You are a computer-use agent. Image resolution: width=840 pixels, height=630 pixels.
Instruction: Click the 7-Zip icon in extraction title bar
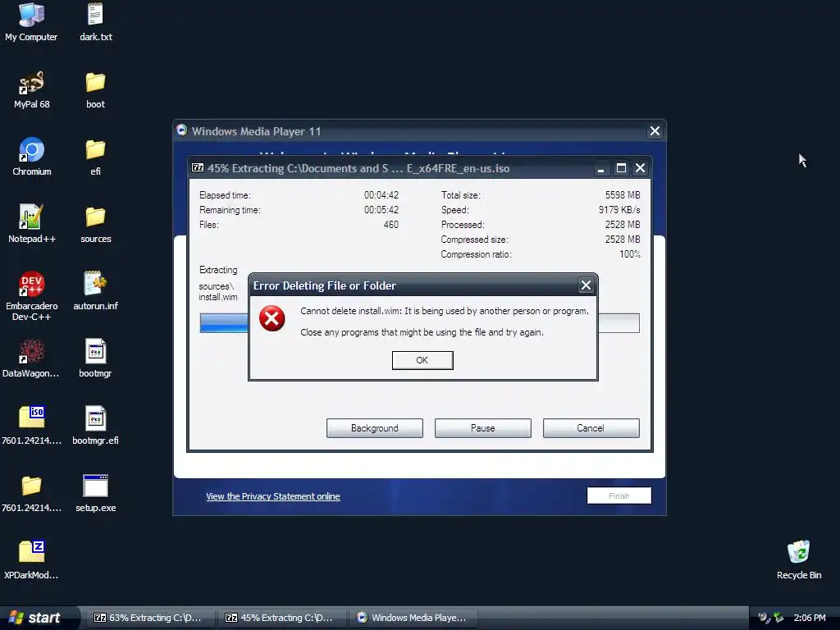198,167
